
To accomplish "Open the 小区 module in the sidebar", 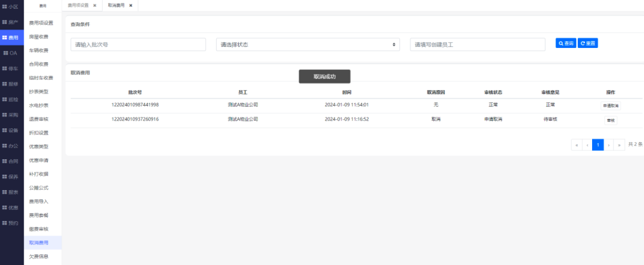I will pos(11,6).
